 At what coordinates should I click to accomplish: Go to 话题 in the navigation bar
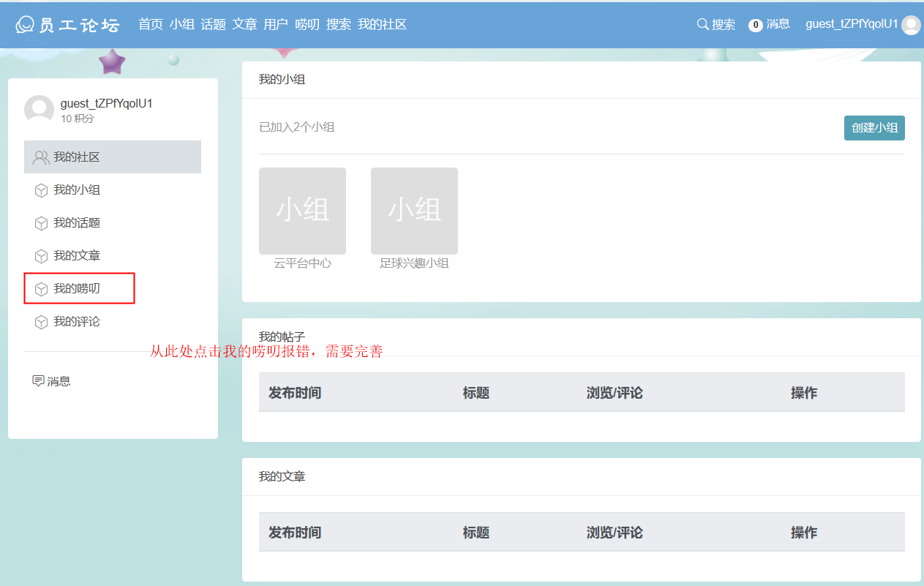click(x=213, y=24)
